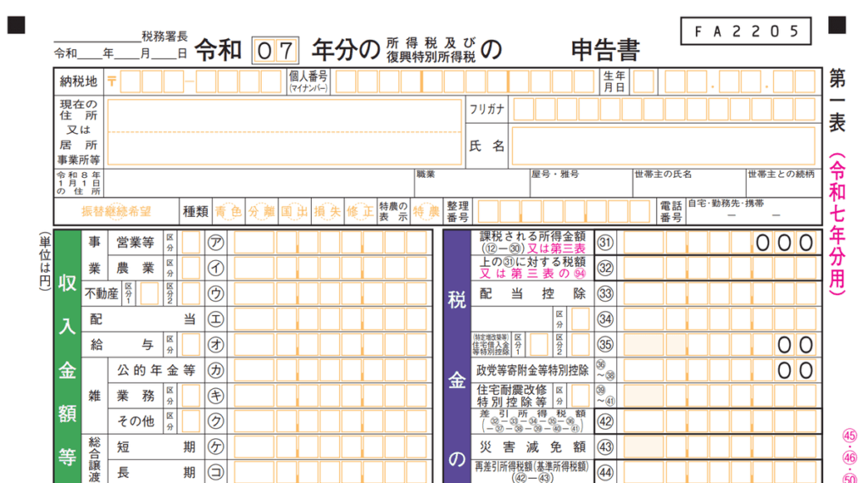
Task: Select the 青色 return type option
Action: click(x=229, y=211)
